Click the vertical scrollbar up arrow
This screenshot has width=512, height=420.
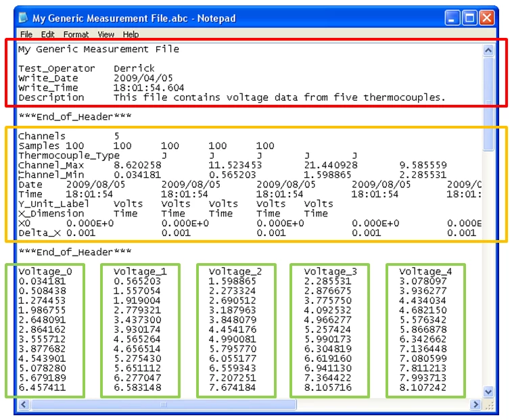(489, 50)
